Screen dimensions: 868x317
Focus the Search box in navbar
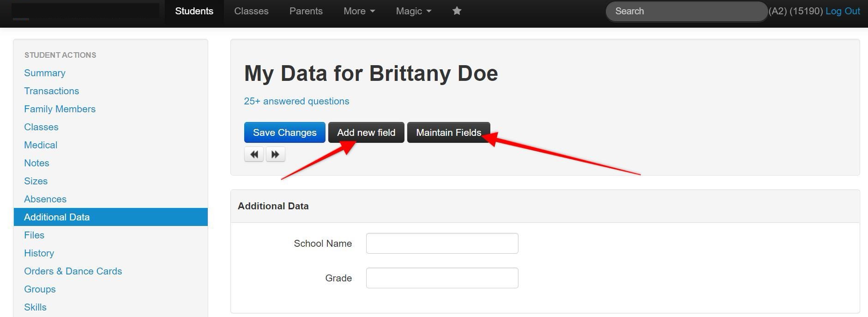[687, 11]
